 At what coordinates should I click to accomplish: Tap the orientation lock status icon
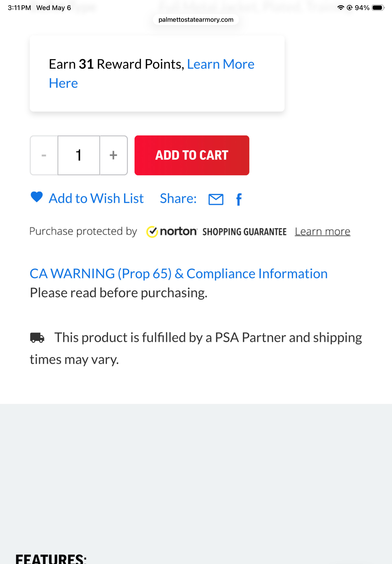(x=349, y=8)
